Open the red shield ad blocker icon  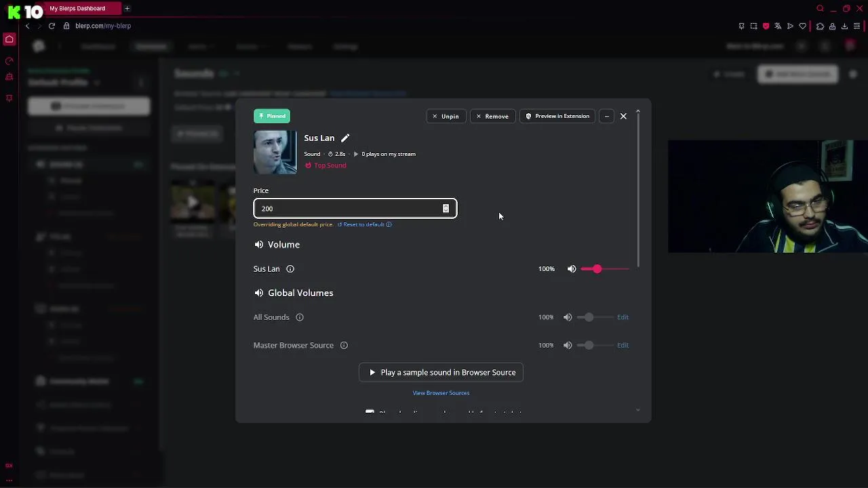[x=766, y=26]
